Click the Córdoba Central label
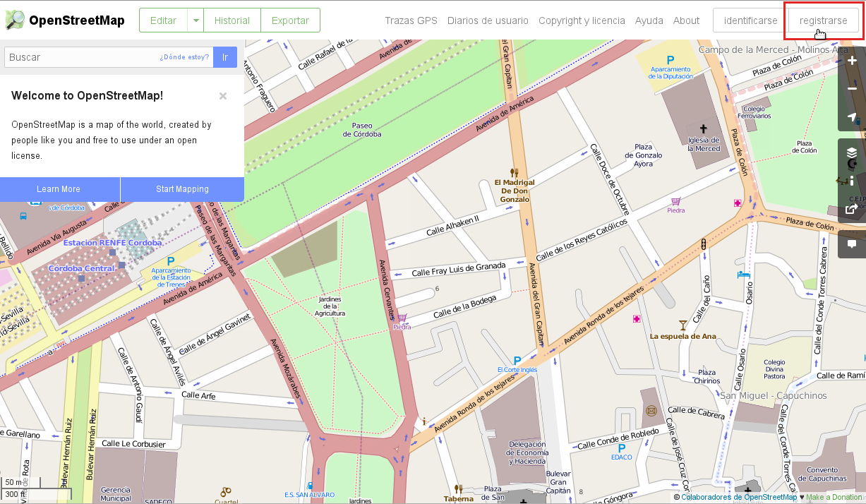 coord(81,269)
